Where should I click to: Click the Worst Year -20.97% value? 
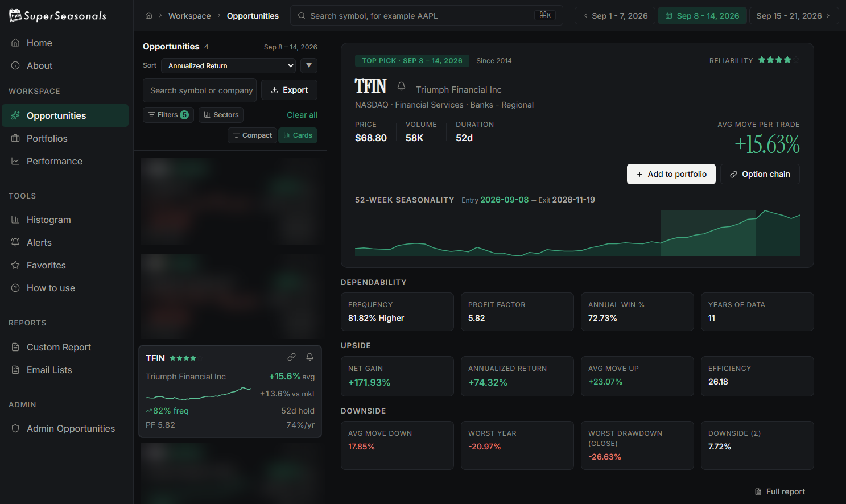click(x=485, y=447)
